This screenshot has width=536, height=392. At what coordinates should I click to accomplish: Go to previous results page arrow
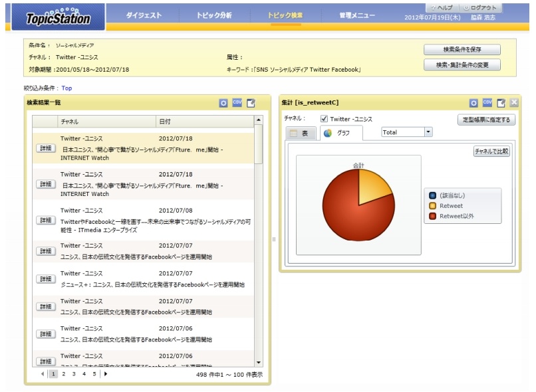coord(43,374)
